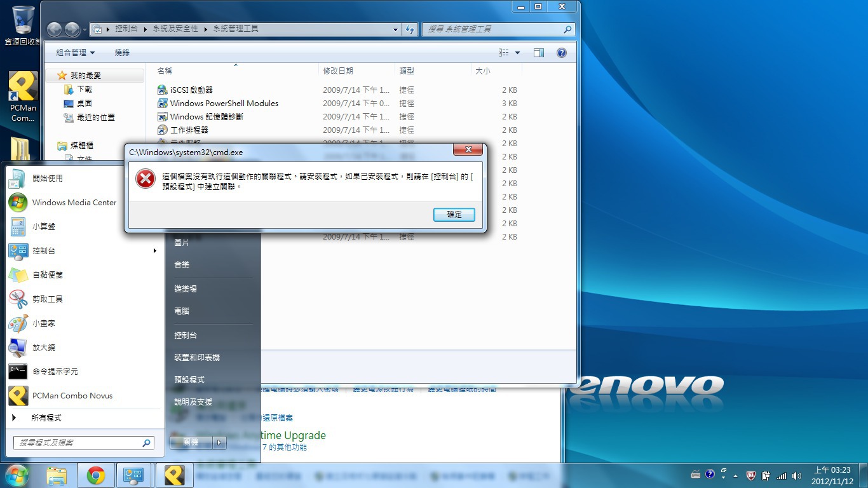Open 小算盤 calculator from Start menu
This screenshot has height=488, width=868.
pyautogui.click(x=84, y=227)
